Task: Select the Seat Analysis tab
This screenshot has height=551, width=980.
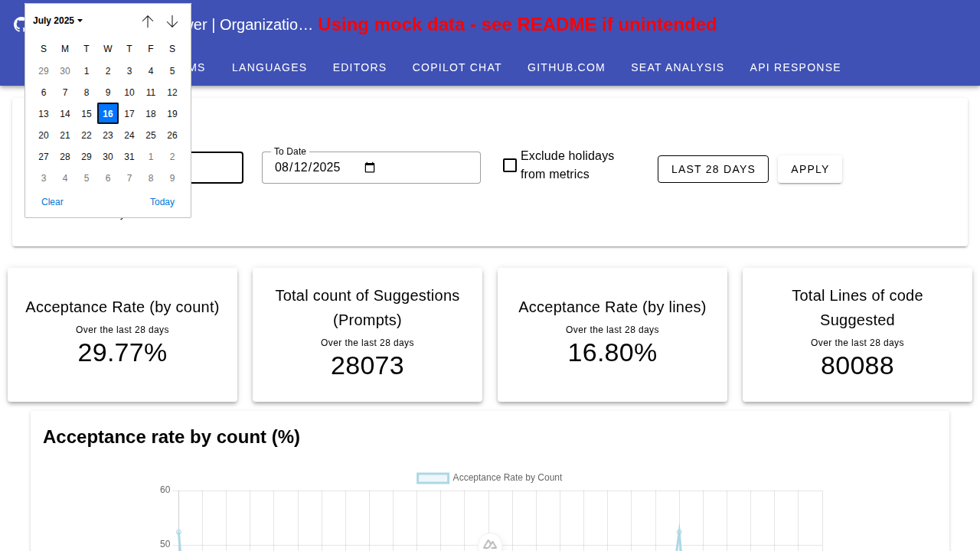Action: [678, 67]
